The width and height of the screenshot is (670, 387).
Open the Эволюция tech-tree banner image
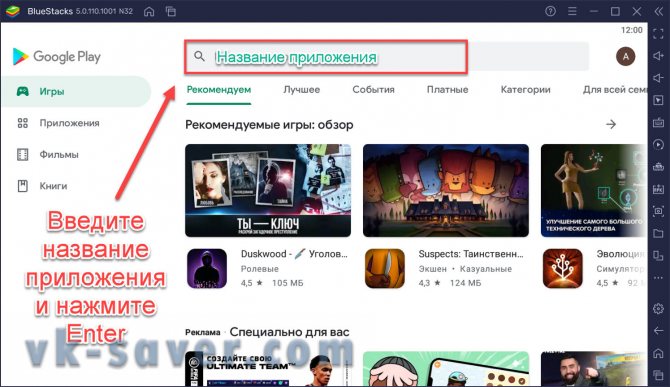pos(594,191)
